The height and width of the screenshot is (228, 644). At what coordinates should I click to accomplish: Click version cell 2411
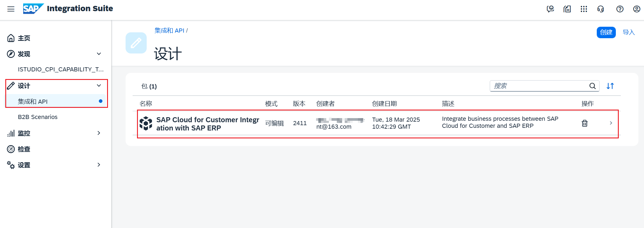tap(300, 123)
